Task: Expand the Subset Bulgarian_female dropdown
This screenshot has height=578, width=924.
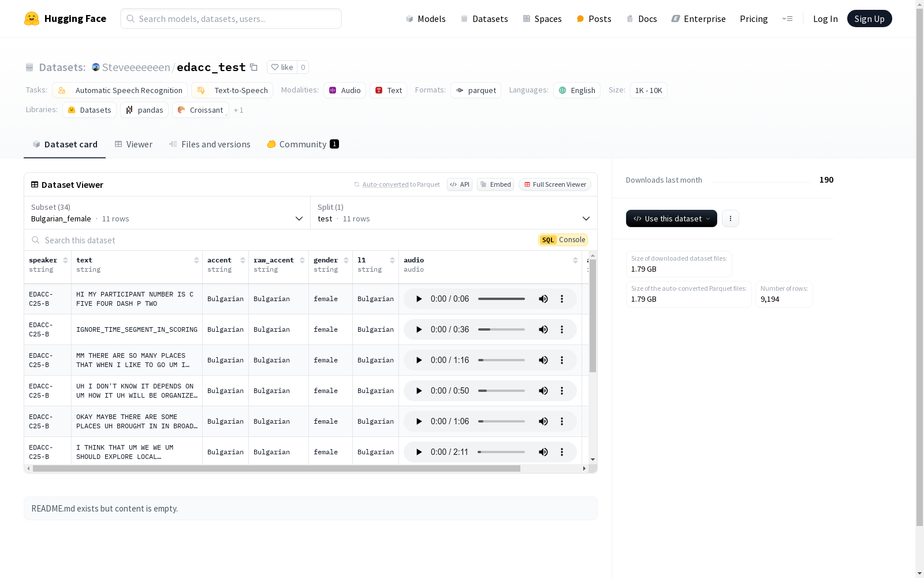Action: pos(167,213)
